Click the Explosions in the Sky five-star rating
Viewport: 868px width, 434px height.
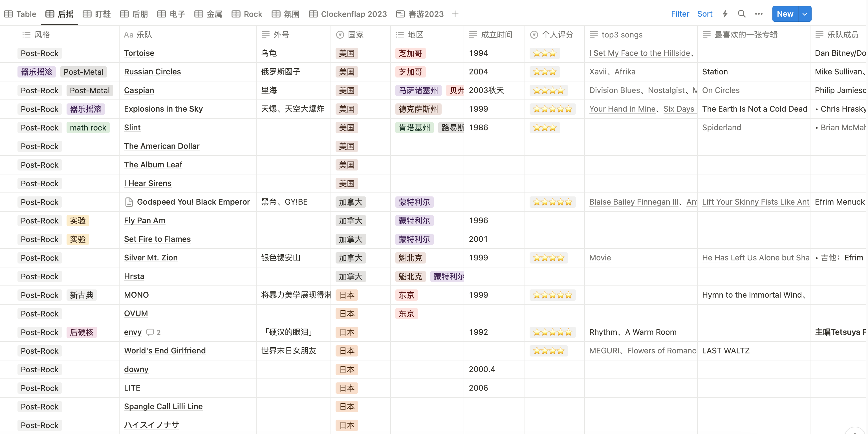552,109
